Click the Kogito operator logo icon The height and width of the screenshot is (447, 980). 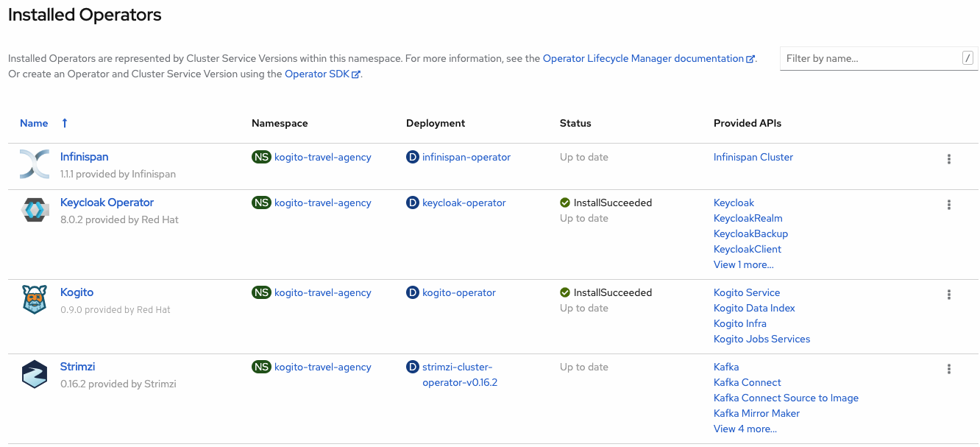[x=34, y=299]
